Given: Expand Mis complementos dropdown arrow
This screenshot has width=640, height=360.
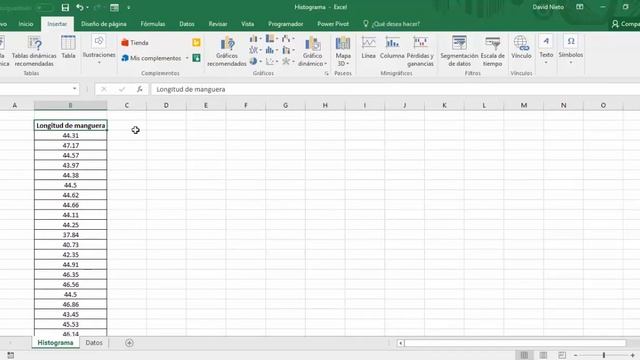Looking at the screenshot, I should [187, 58].
